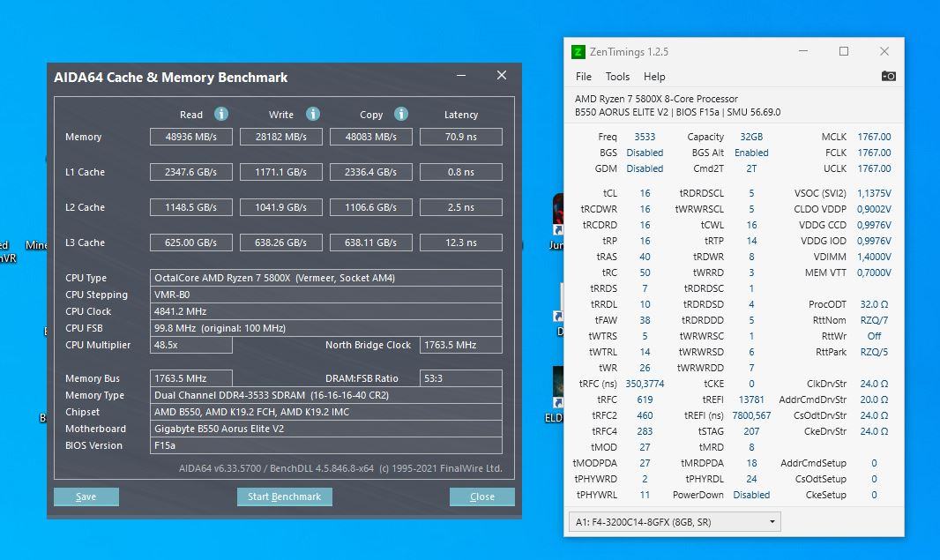940x560 pixels.
Task: Click the tSTAG value 207
Action: pyautogui.click(x=751, y=431)
